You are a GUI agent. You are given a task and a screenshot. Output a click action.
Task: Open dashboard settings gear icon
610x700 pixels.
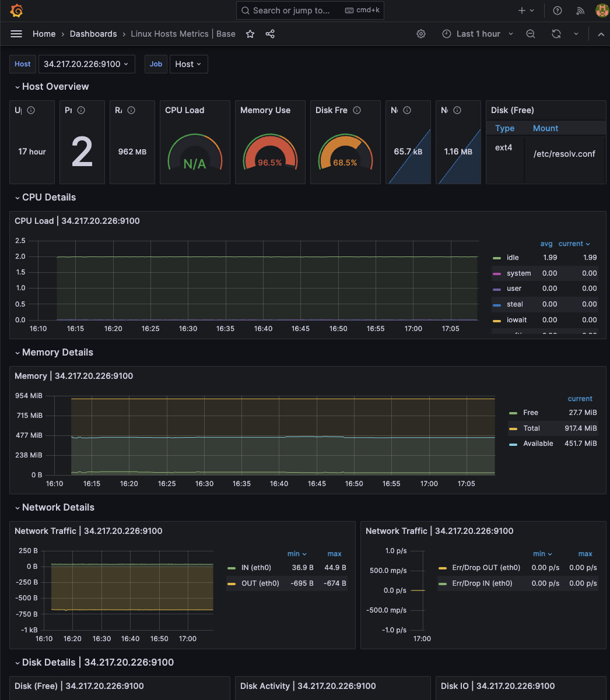(x=421, y=34)
